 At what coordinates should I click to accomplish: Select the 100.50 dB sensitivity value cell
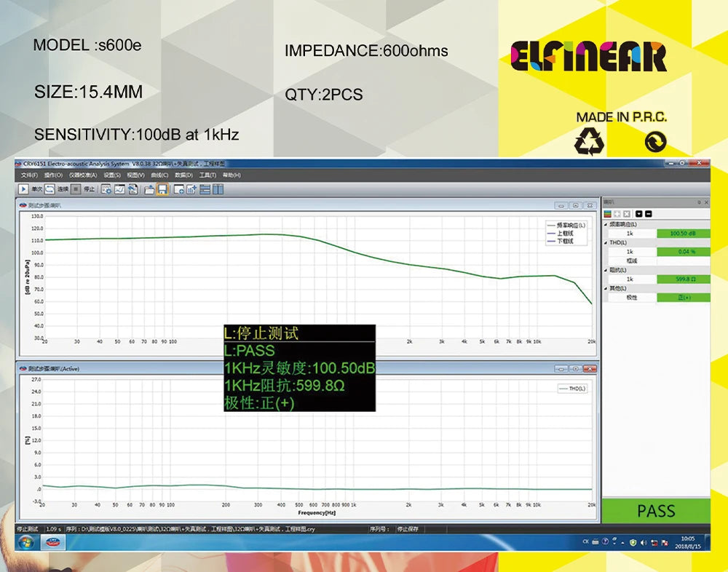[682, 234]
